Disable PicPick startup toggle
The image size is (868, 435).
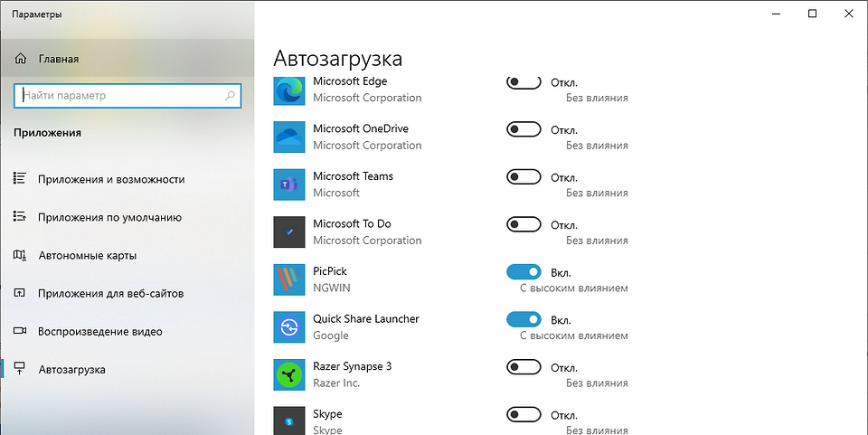tap(524, 271)
